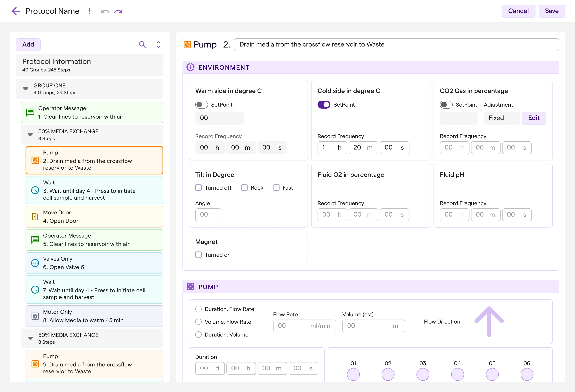Check Magnet Turned on checkbox

[x=198, y=255]
